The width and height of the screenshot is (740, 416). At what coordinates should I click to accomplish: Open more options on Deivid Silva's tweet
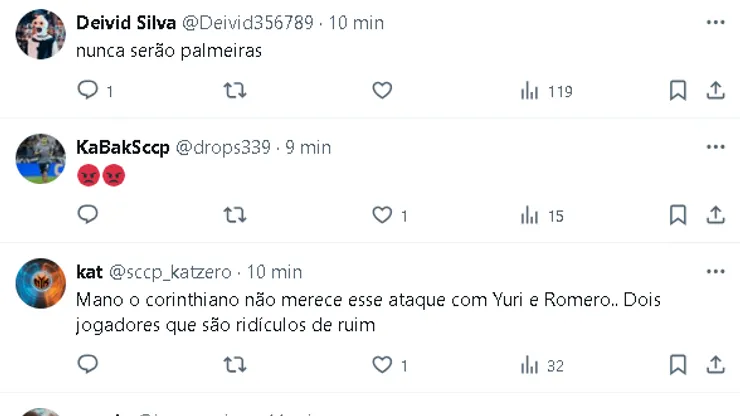coord(715,22)
